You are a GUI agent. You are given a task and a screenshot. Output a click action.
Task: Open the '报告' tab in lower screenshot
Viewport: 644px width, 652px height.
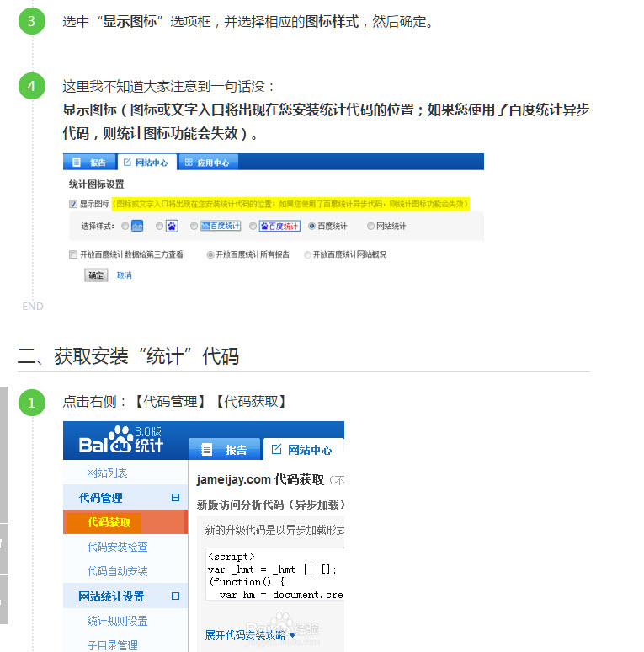click(225, 450)
